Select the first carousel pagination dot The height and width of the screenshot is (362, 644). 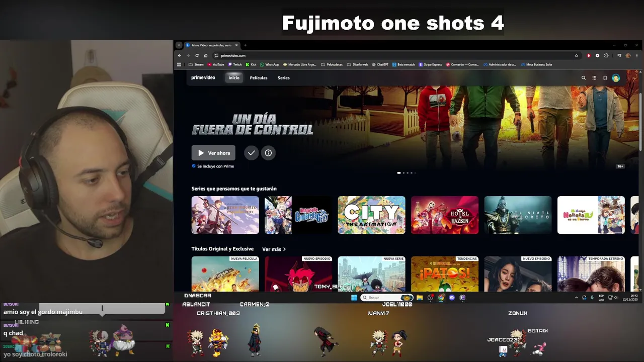399,173
